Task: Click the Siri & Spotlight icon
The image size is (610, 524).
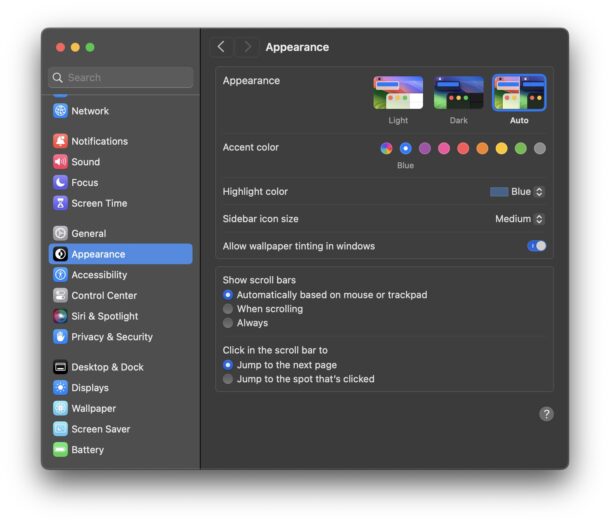Action: coord(60,315)
